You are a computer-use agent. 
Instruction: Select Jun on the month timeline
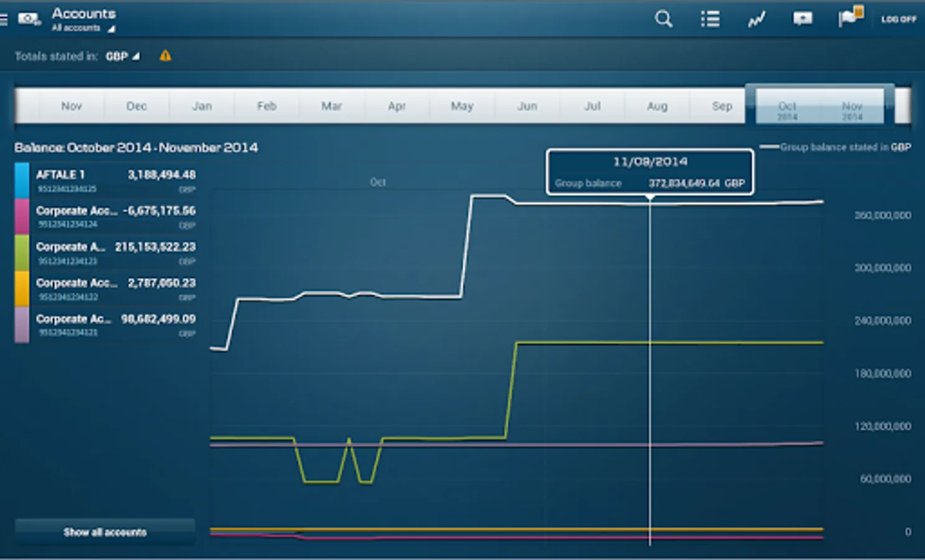[527, 106]
